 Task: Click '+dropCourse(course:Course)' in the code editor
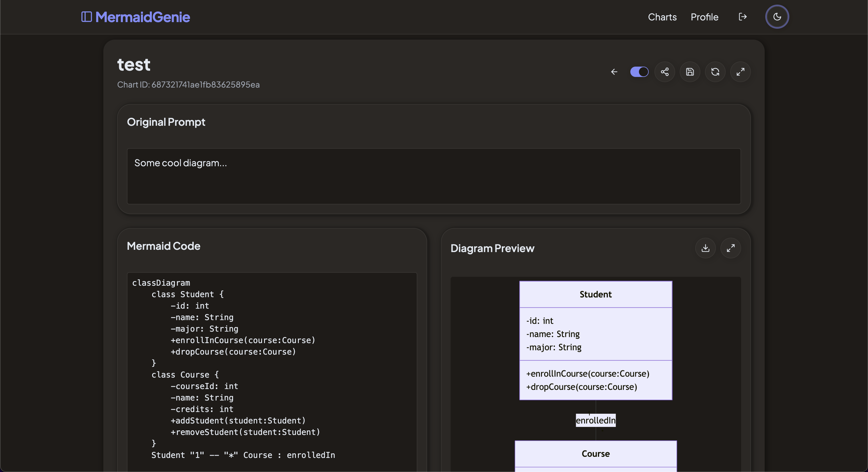(x=233, y=352)
